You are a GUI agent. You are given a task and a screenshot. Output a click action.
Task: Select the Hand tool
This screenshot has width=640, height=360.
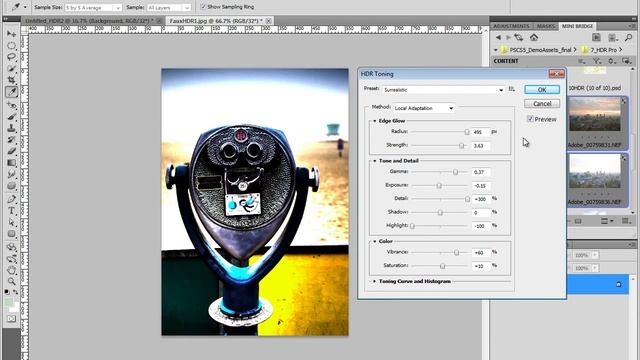pyautogui.click(x=11, y=270)
